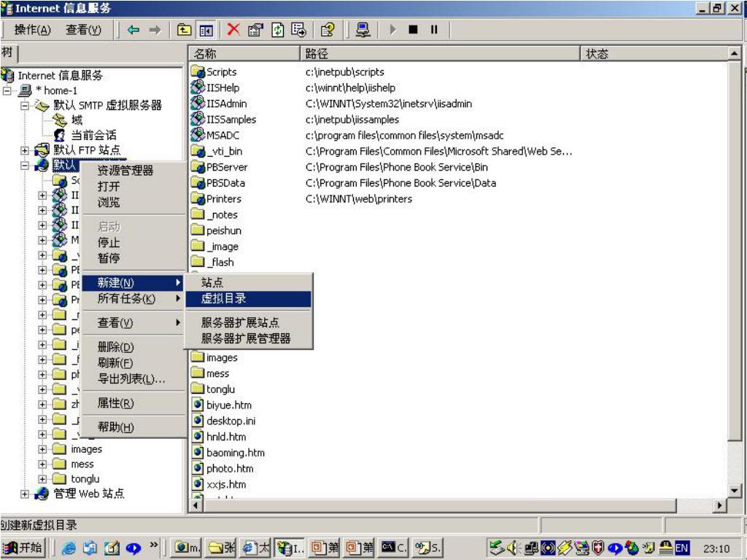This screenshot has width=747, height=560.
Task: Sort by the 状态 column header
Action: pos(654,53)
